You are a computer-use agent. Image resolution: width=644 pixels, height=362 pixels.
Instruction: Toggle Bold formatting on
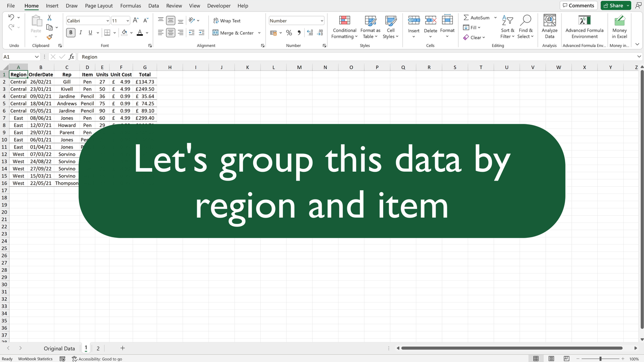coord(71,33)
